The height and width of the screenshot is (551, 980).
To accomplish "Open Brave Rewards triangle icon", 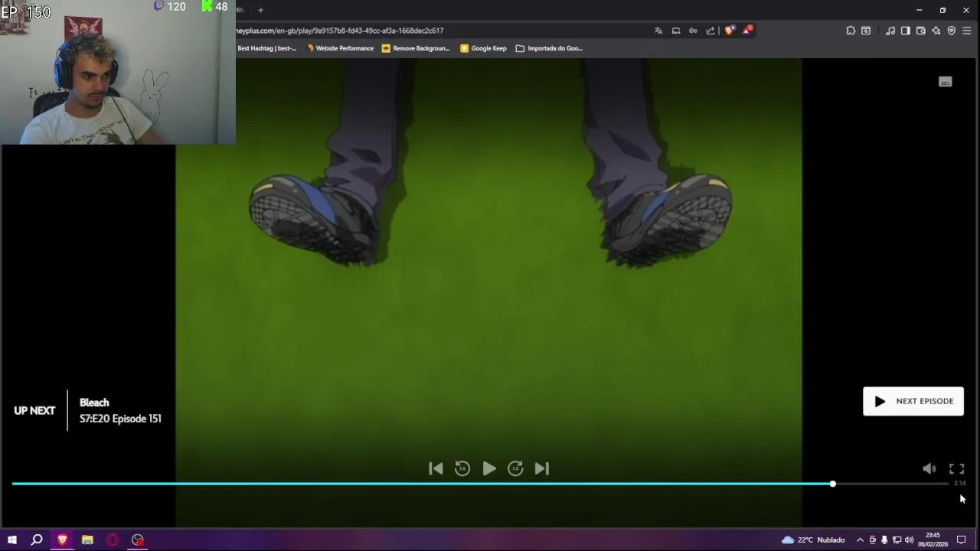I will [x=747, y=31].
